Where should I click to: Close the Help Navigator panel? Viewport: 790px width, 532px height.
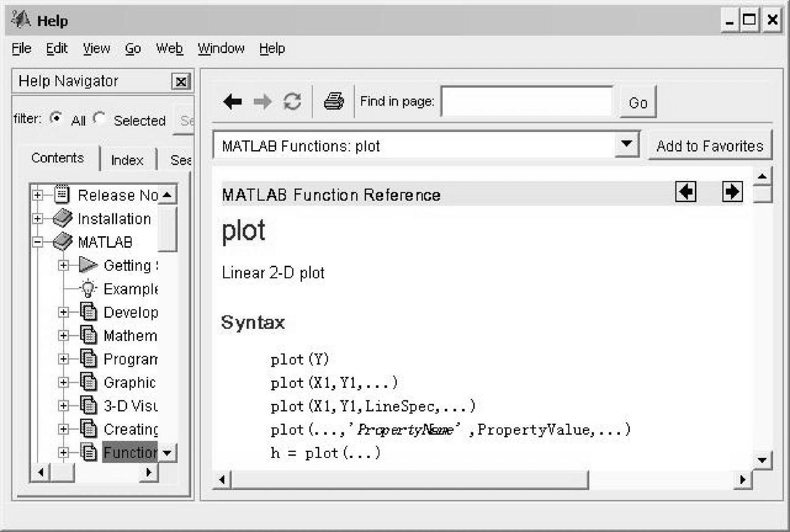tap(181, 82)
